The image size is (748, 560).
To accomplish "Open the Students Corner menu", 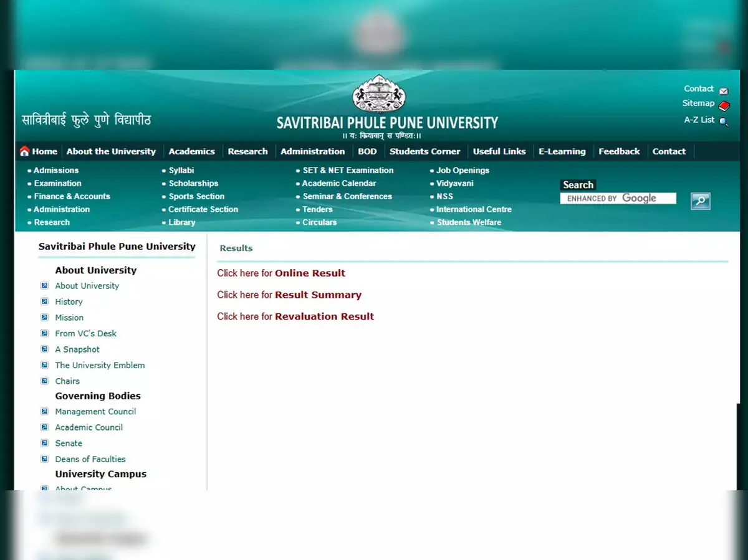I will (x=424, y=151).
